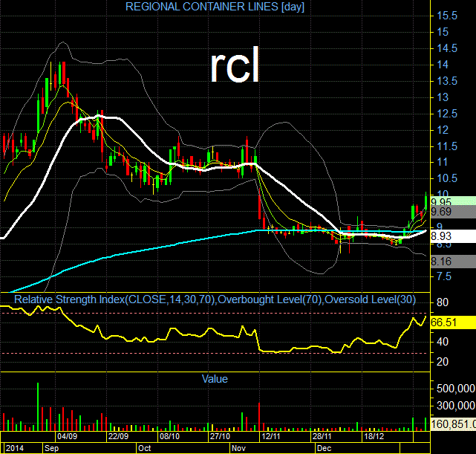Click the REGIONAL CONTAINER LINES [day] chart title
The image size is (476, 454).
215,7
